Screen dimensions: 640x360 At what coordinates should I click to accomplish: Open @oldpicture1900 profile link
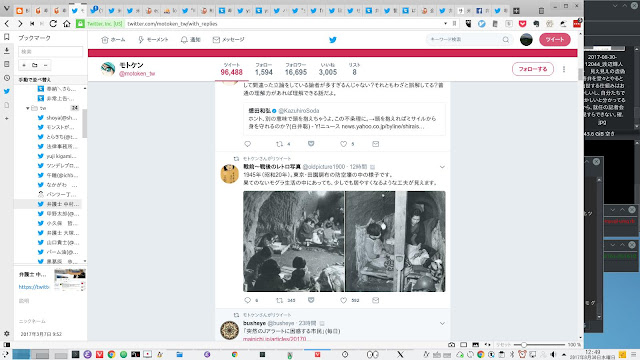coord(324,167)
